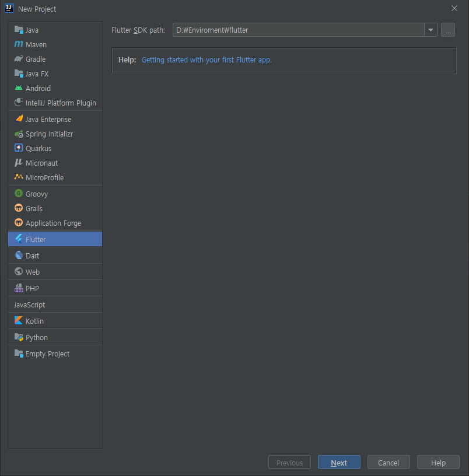Select the PHP icon

[19, 288]
